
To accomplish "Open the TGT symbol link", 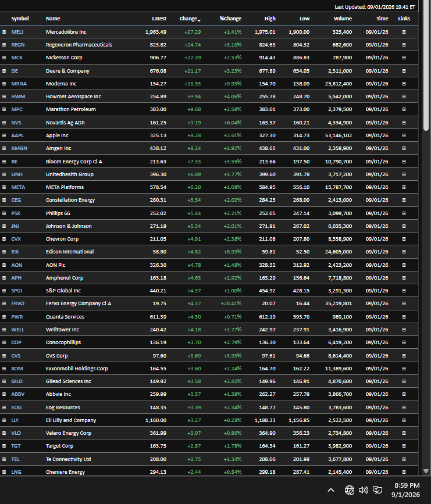I will coord(16,446).
